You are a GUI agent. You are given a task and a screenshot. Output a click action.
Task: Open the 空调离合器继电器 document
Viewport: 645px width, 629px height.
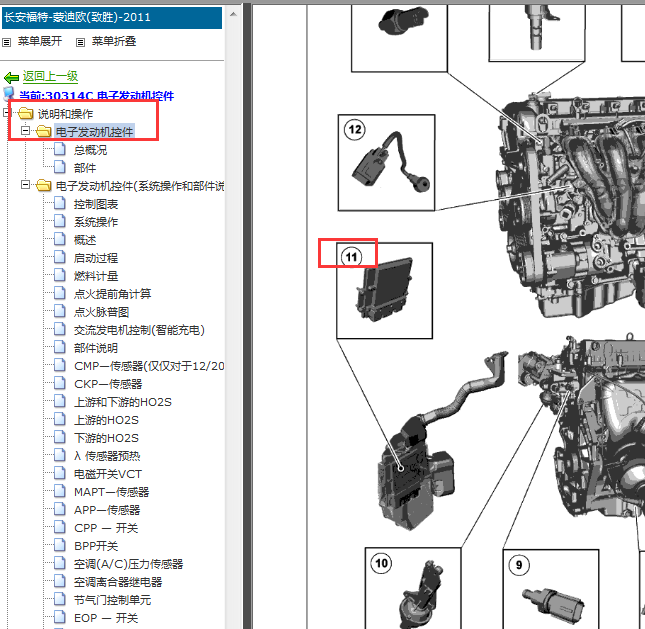tap(118, 582)
